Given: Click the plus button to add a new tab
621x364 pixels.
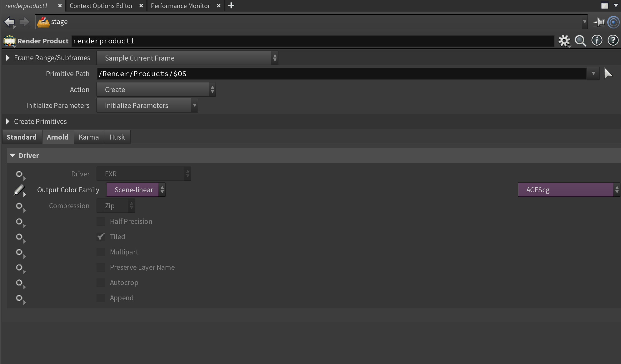Looking at the screenshot, I should pos(231,6).
